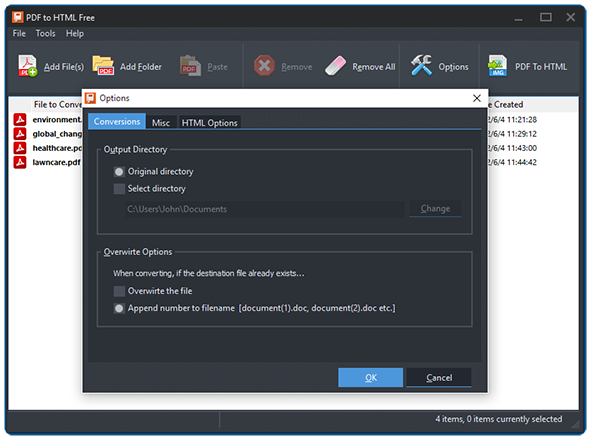This screenshot has width=590, height=439.
Task: Open Options via the wrench-and-screwdriver icon
Action: point(421,65)
